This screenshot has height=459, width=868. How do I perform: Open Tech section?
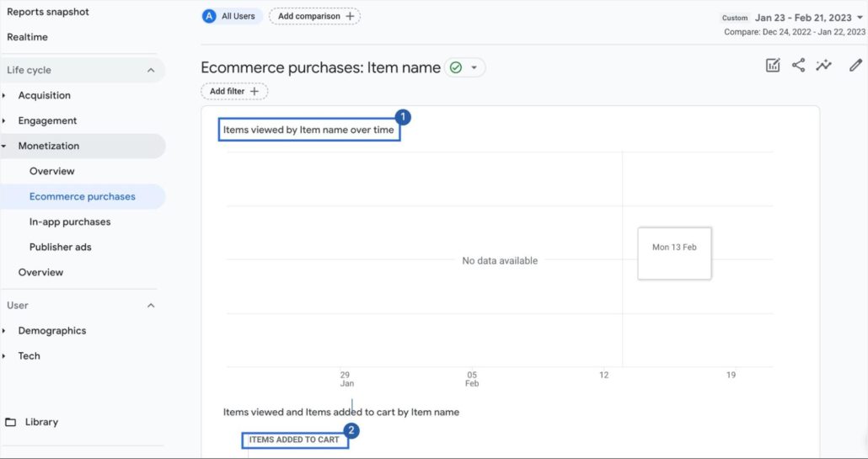pos(29,356)
